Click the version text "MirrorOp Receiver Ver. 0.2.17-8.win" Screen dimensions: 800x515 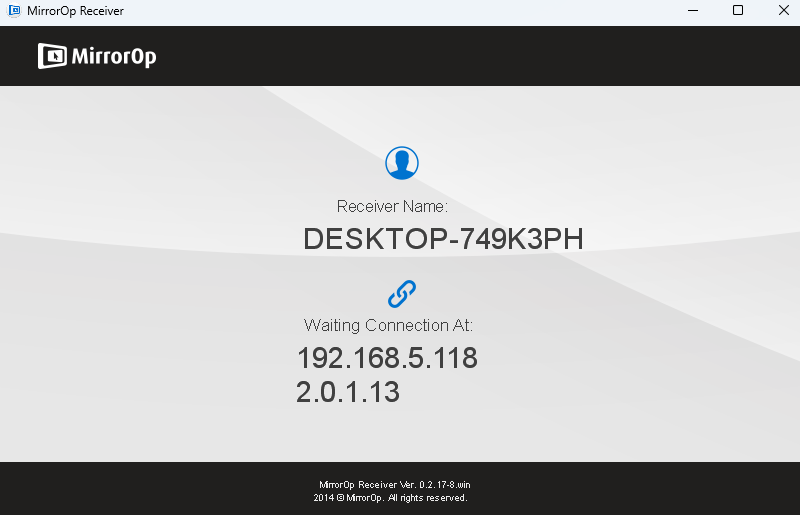394,484
